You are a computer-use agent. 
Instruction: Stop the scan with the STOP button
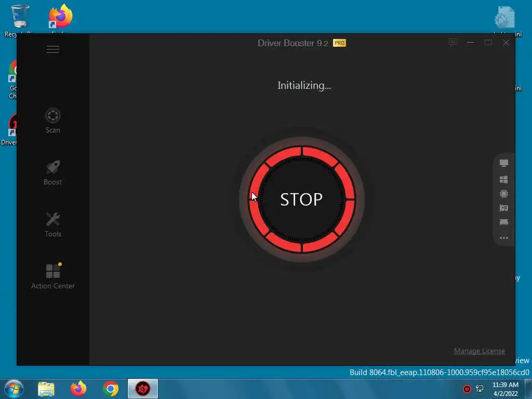(x=302, y=199)
